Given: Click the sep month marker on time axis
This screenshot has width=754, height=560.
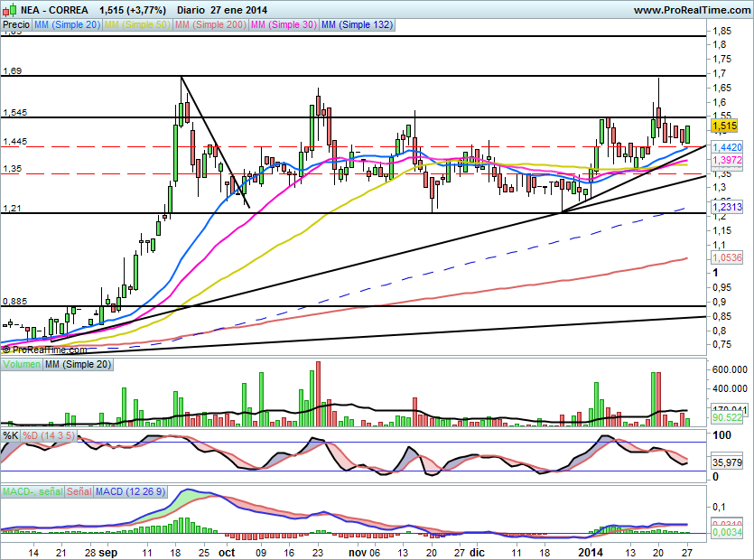Looking at the screenshot, I should (x=107, y=553).
